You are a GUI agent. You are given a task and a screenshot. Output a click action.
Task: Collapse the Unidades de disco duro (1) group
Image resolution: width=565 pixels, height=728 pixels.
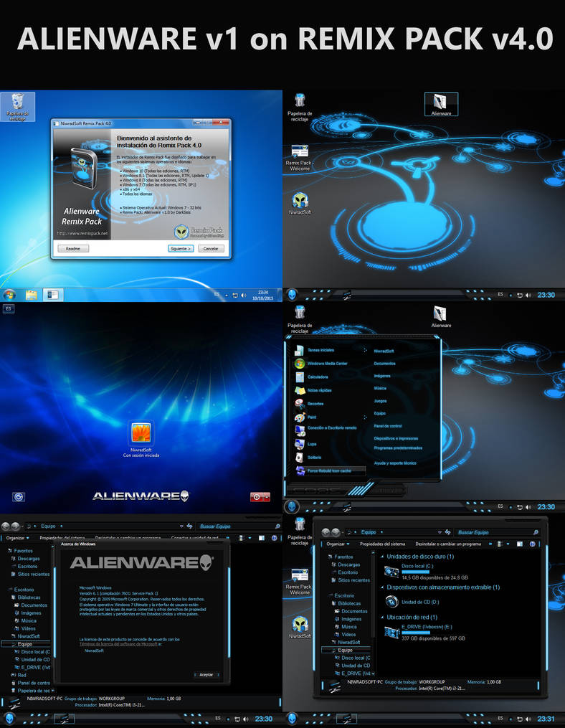click(383, 556)
